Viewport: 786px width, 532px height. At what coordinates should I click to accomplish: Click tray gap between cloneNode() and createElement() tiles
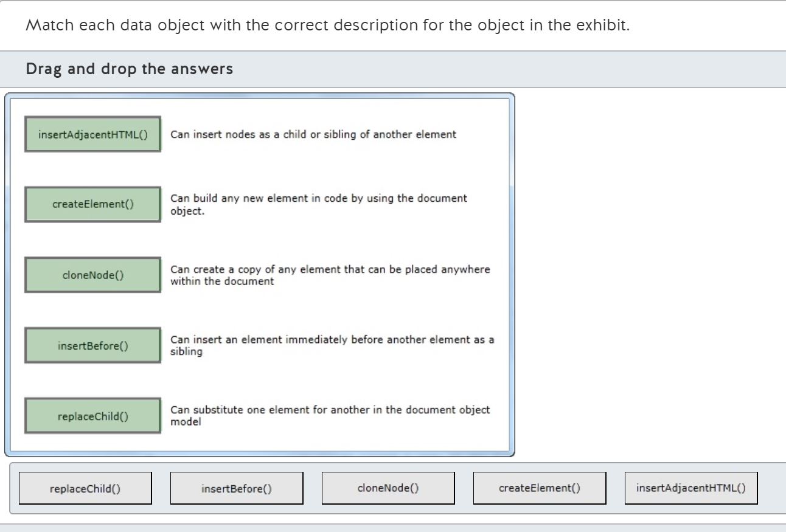coord(464,488)
